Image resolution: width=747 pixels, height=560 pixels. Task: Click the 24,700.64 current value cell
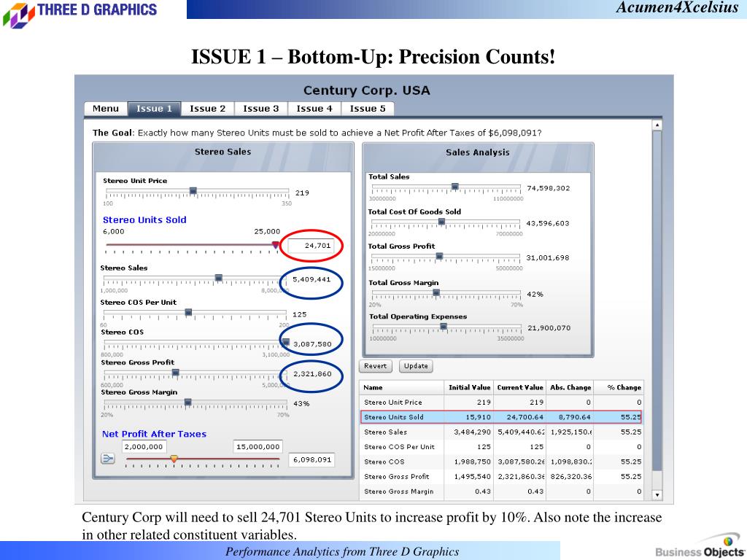(519, 417)
